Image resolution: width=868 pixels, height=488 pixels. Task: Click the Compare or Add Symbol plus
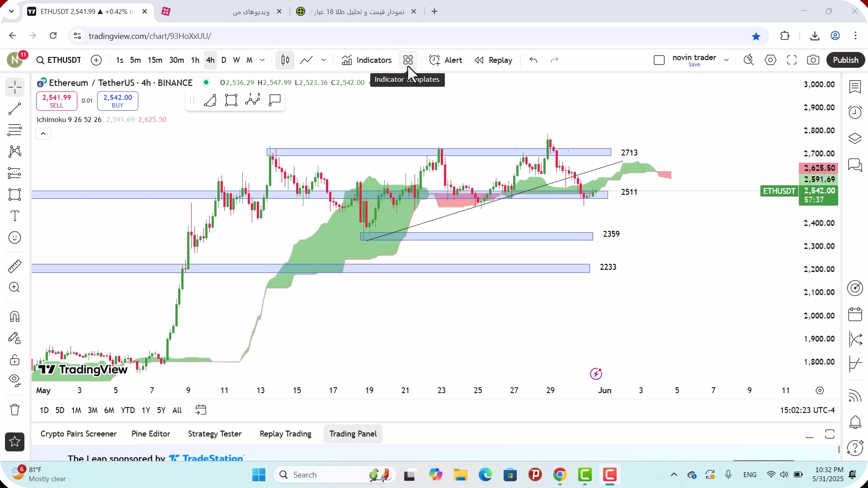click(x=96, y=60)
